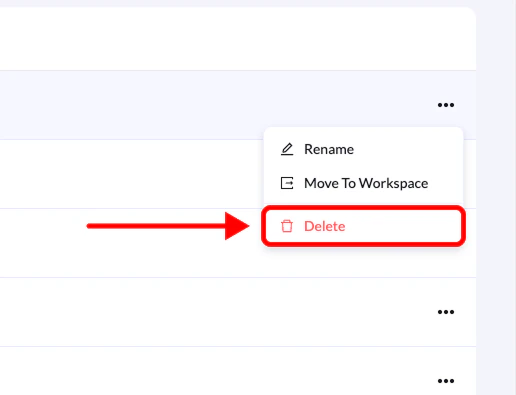Image resolution: width=516 pixels, height=395 pixels.
Task: Select Move To Workspace option
Action: pos(363,183)
